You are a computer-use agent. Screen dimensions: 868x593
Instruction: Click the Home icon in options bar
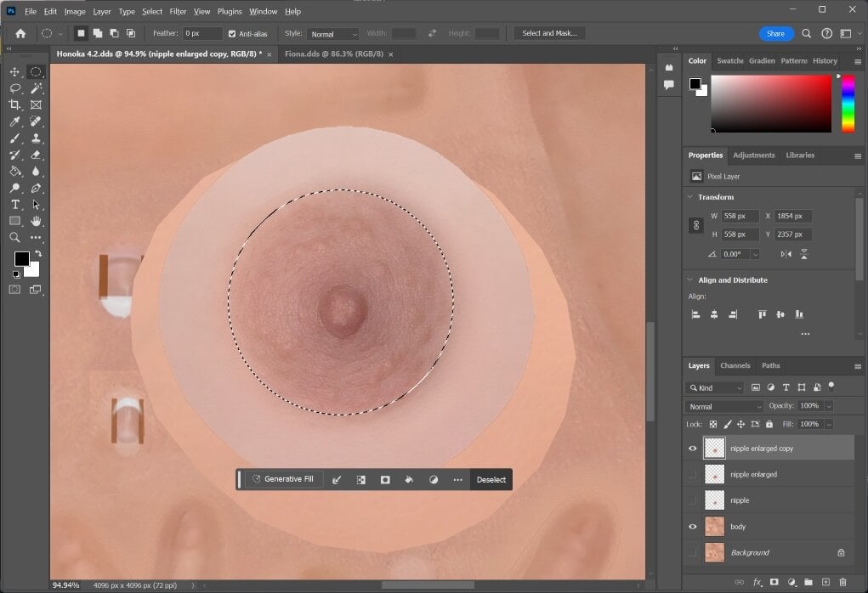point(20,33)
